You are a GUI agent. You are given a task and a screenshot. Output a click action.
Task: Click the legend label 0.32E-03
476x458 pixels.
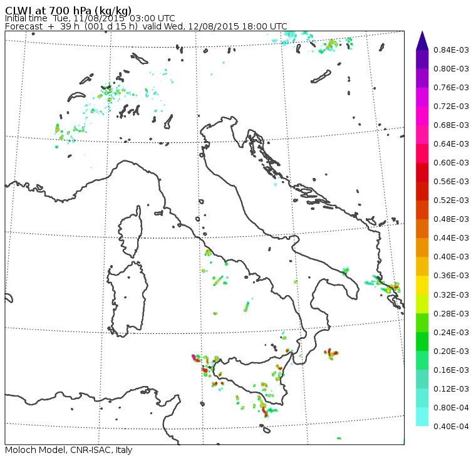[x=451, y=294]
